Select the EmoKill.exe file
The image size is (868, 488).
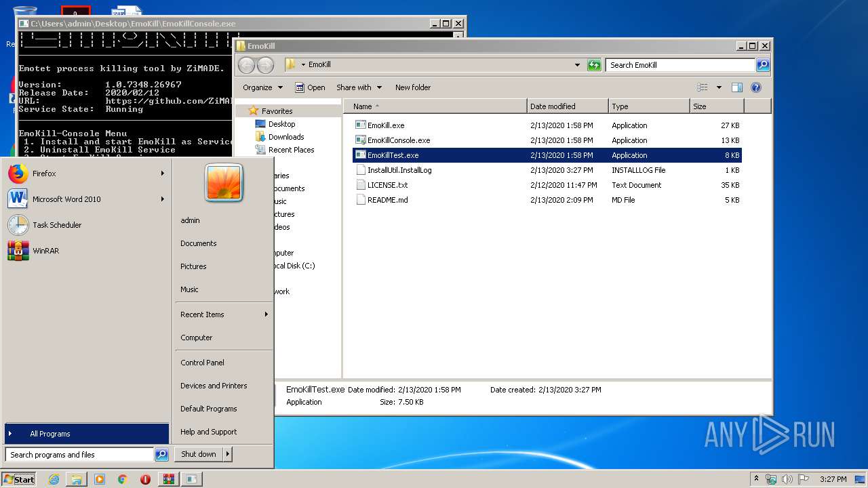(x=547, y=125)
